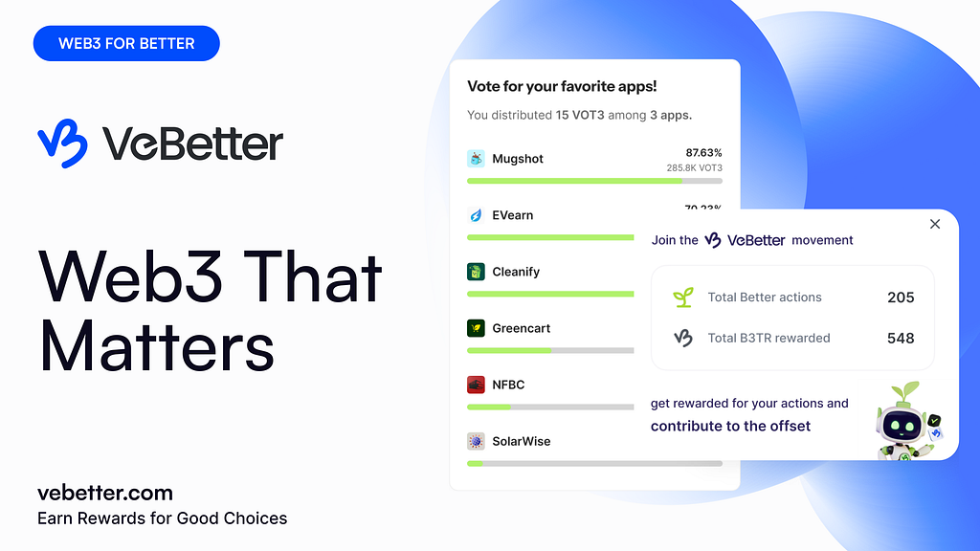Image resolution: width=980 pixels, height=551 pixels.
Task: Click the WEB3 FOR BETTER button
Action: point(126,43)
